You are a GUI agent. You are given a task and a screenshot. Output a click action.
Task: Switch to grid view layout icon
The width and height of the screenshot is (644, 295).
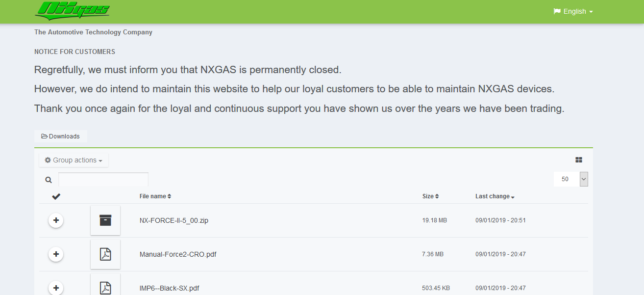(x=579, y=160)
